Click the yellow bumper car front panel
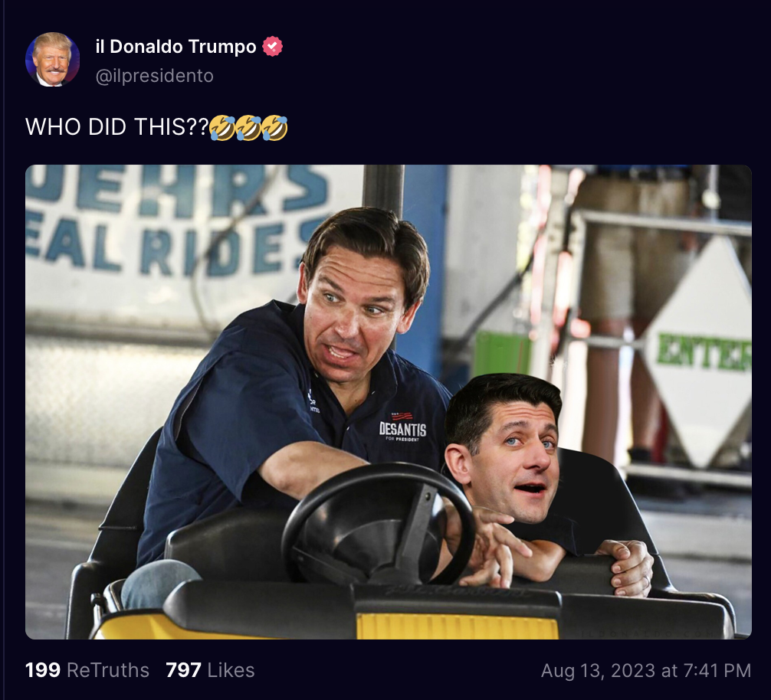 coord(457,626)
